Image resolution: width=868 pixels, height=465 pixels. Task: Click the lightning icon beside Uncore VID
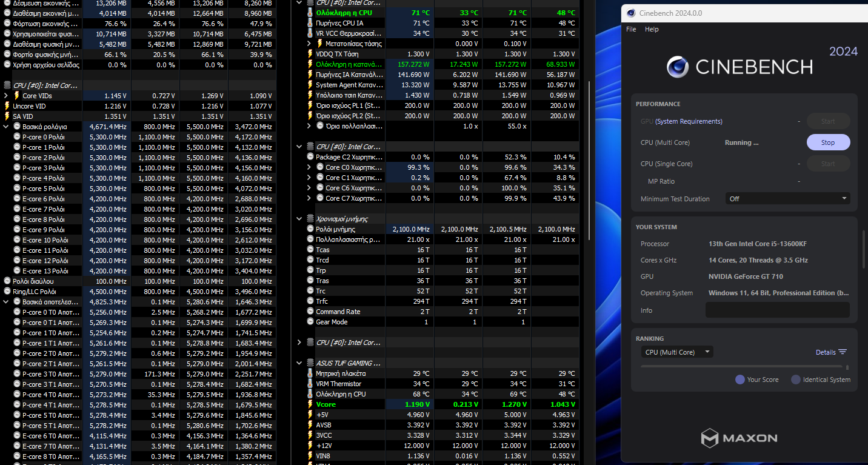coord(7,106)
